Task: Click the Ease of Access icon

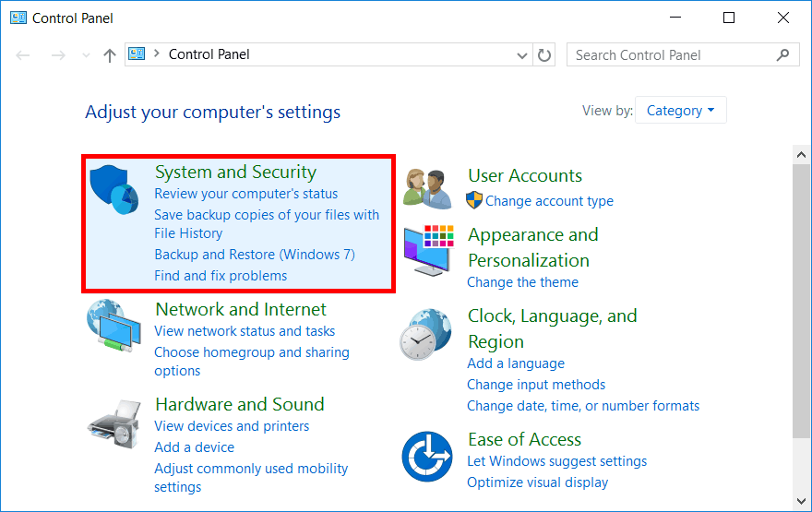Action: 426,456
